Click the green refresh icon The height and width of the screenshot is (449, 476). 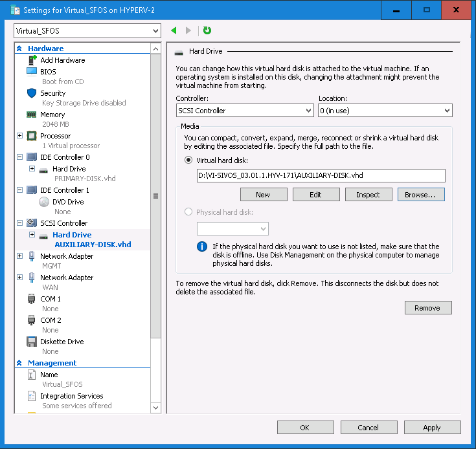[x=207, y=30]
